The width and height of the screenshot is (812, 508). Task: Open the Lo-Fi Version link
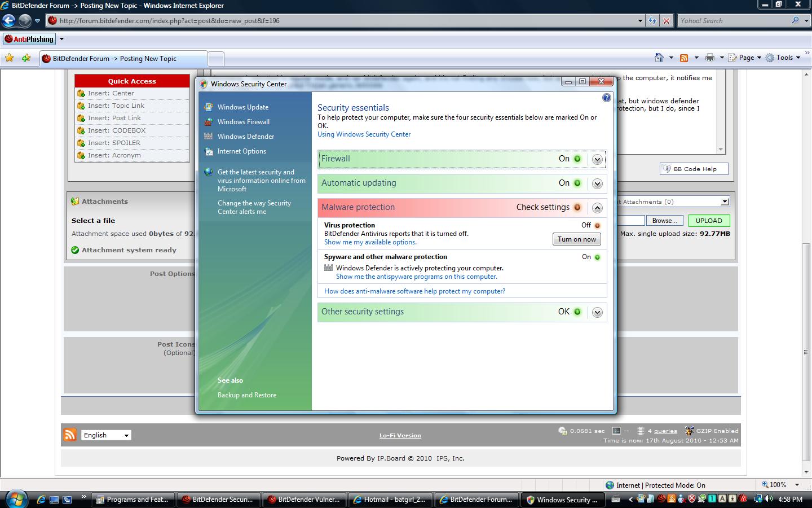[x=400, y=435]
